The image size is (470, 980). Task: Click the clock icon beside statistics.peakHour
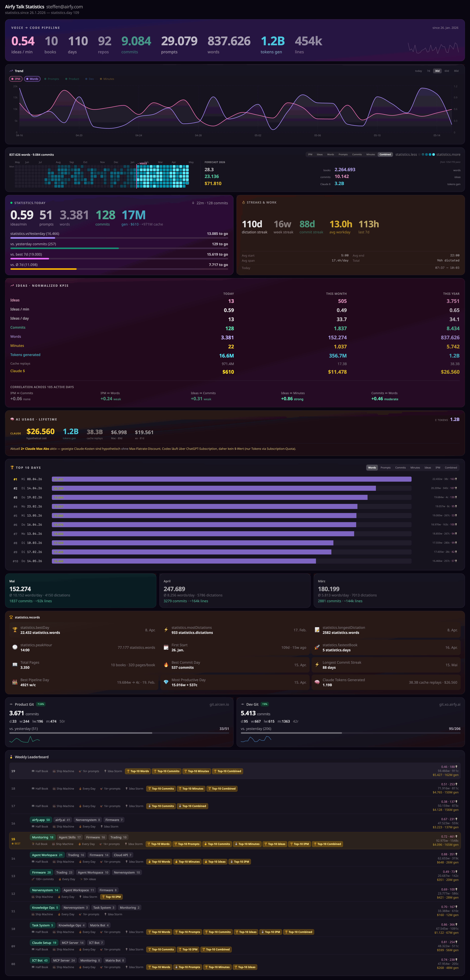pos(15,647)
